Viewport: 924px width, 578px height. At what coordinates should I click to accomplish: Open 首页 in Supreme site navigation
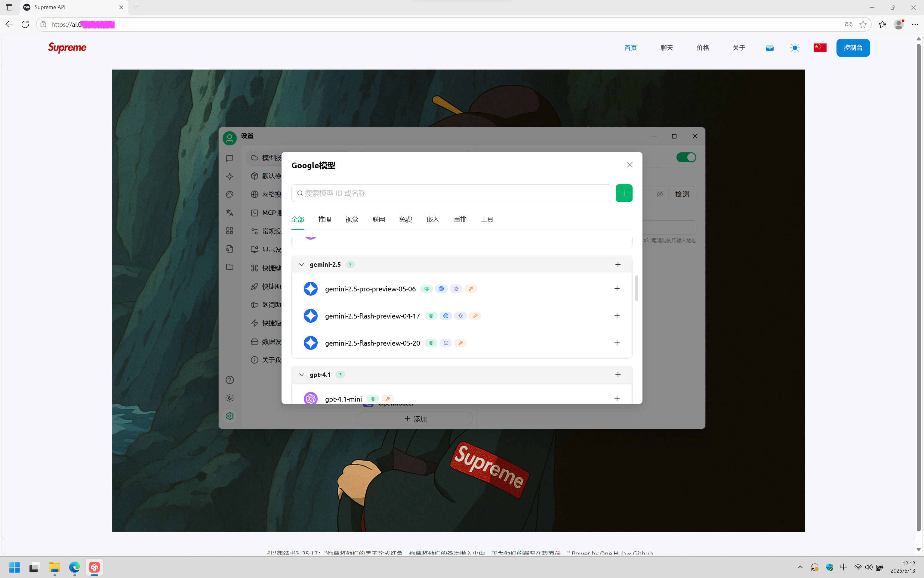pyautogui.click(x=630, y=48)
